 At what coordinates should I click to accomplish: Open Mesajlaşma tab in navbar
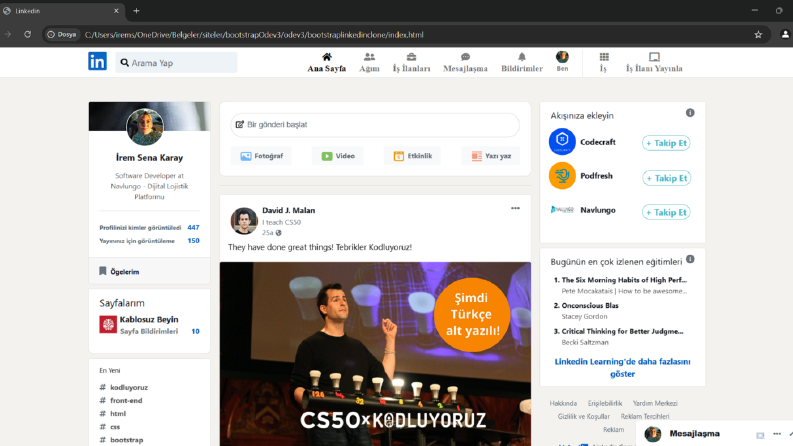pos(465,63)
